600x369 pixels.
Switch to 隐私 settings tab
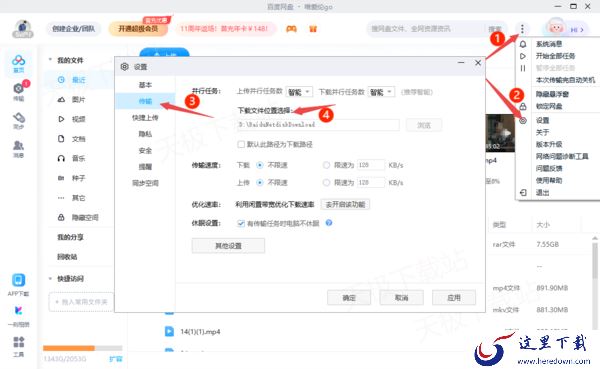click(x=145, y=134)
